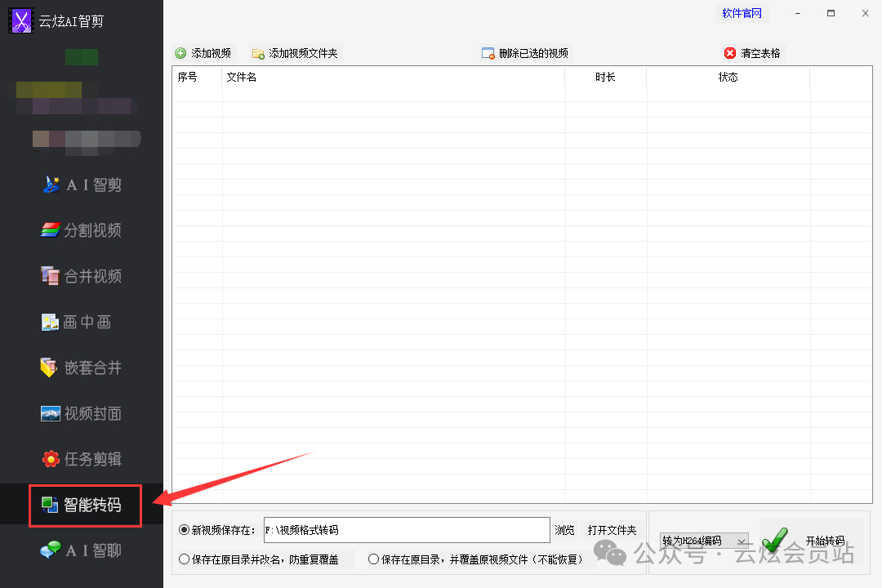Click the 删除已选的视频 button label
Image resolution: width=882 pixels, height=588 pixels.
(533, 53)
